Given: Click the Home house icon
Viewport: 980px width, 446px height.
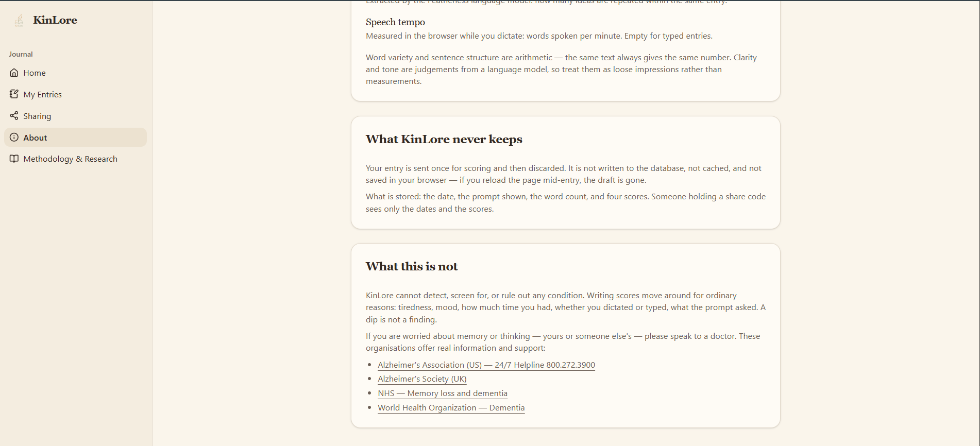Looking at the screenshot, I should (x=14, y=73).
